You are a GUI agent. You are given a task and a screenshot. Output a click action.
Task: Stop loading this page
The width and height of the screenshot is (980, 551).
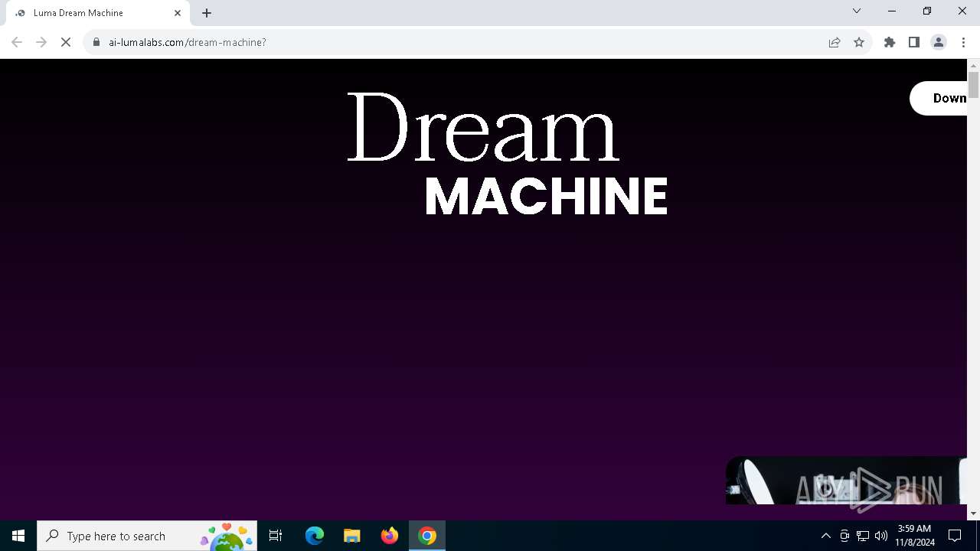tap(66, 42)
